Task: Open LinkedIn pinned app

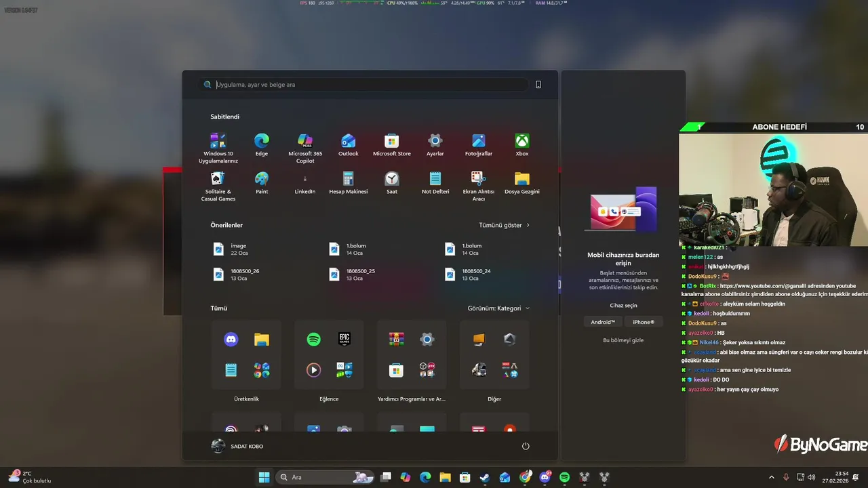Action: tap(305, 183)
